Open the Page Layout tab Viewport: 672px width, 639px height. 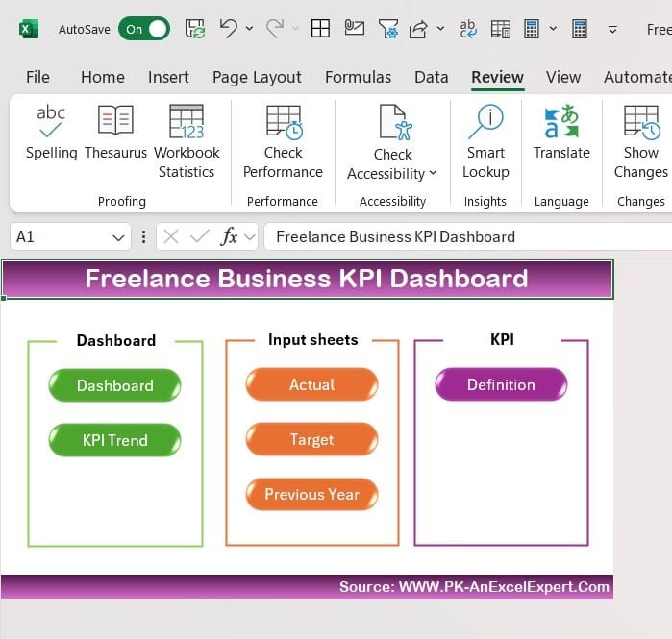(x=257, y=77)
